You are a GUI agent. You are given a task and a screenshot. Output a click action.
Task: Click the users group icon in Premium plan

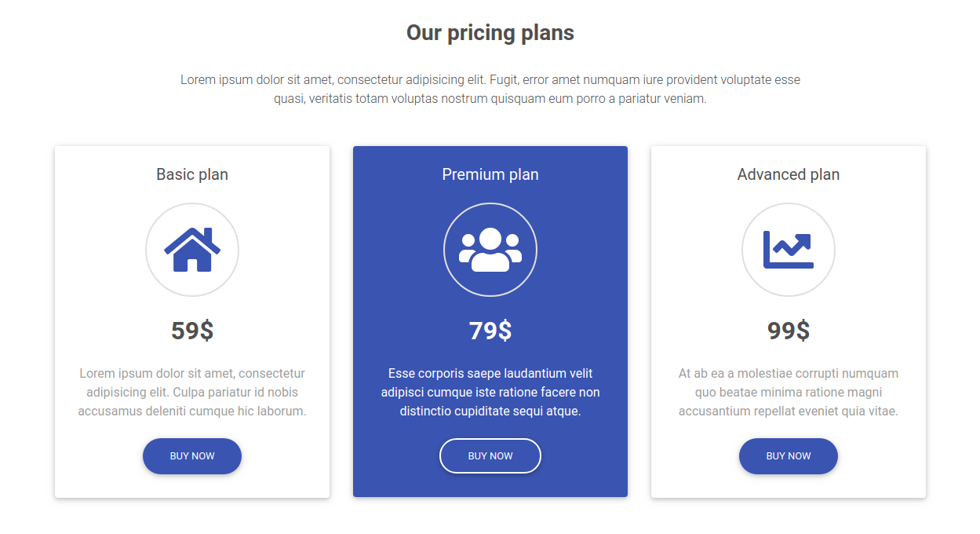point(490,250)
